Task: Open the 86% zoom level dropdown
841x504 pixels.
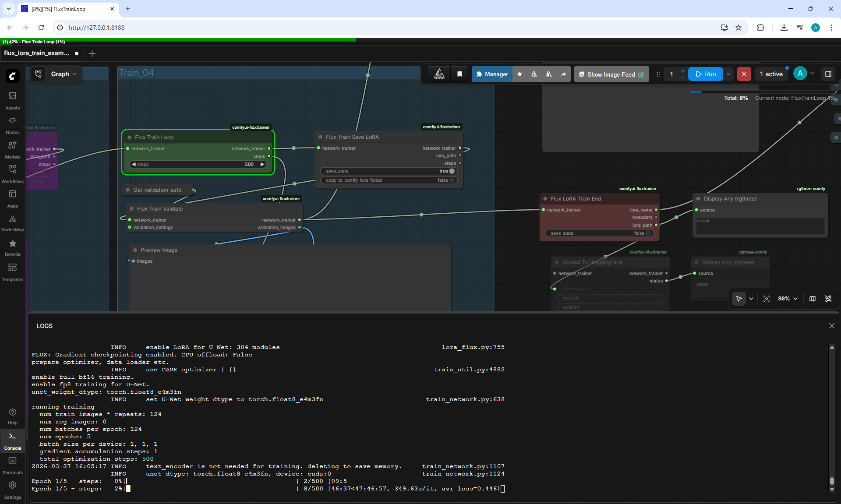Action: click(x=788, y=299)
